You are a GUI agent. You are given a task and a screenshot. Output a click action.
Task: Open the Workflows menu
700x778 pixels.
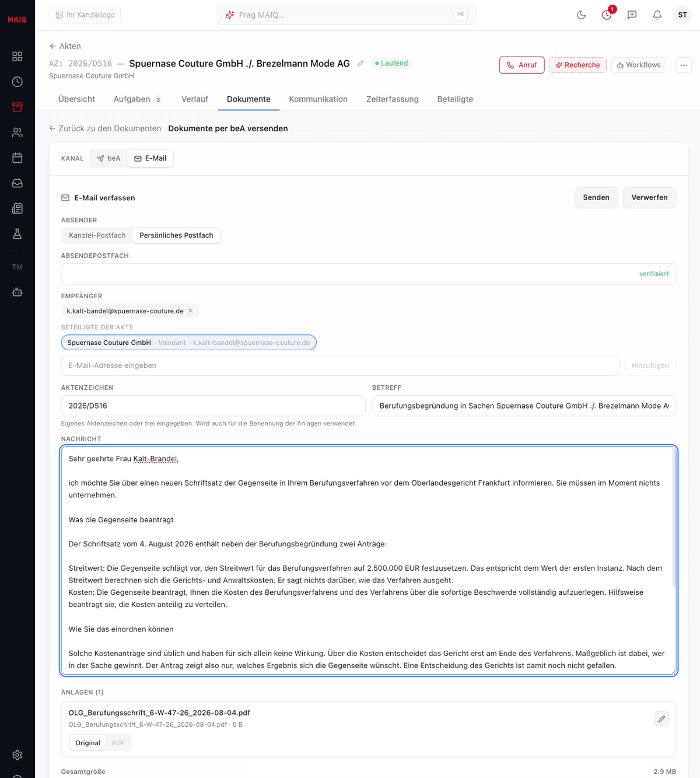point(639,65)
